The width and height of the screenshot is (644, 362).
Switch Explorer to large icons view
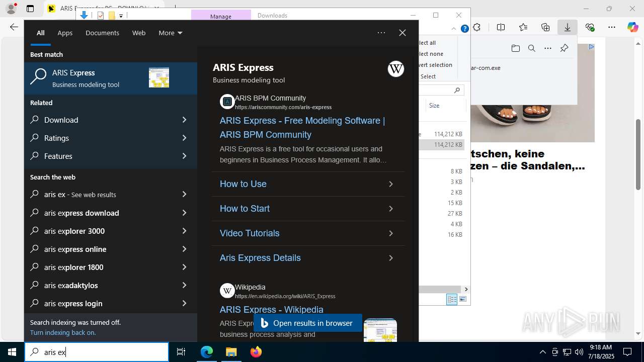pos(463,299)
